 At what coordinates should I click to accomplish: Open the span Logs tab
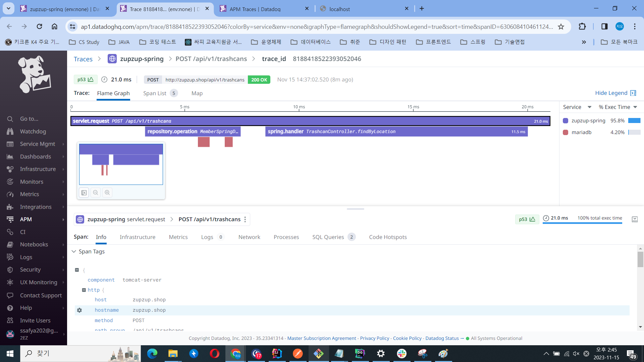(x=212, y=237)
